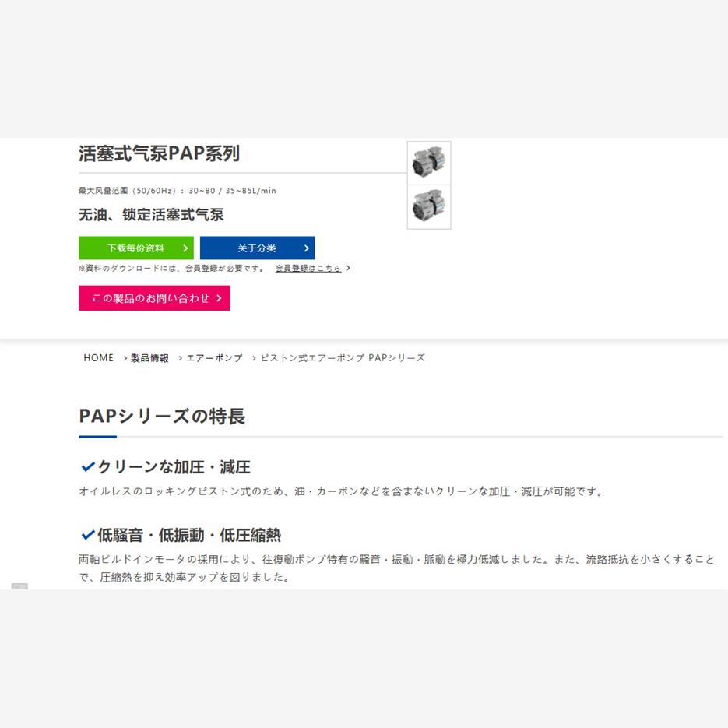Viewport: 728px width, 728px height.
Task: Select the top pump product thumbnail
Action: click(x=429, y=163)
